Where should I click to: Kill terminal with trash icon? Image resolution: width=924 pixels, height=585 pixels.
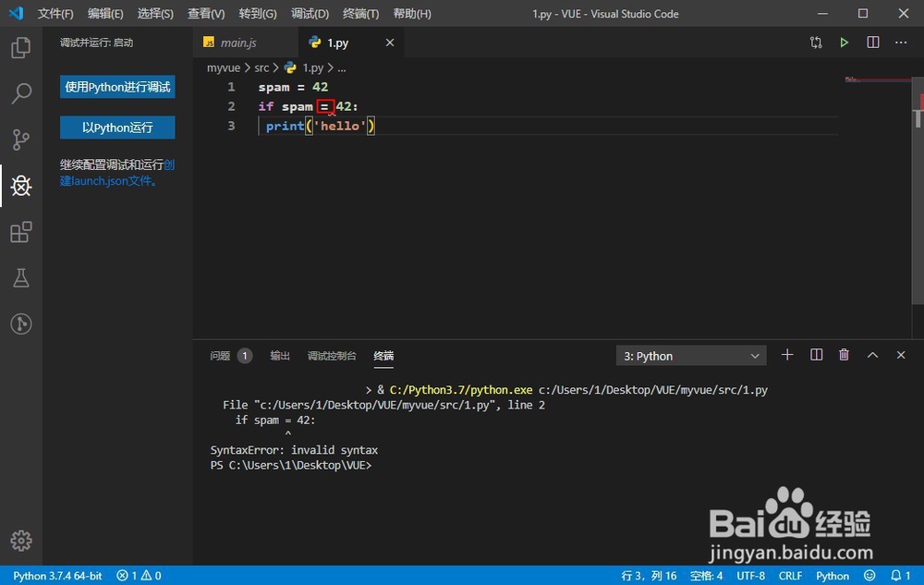click(x=844, y=355)
